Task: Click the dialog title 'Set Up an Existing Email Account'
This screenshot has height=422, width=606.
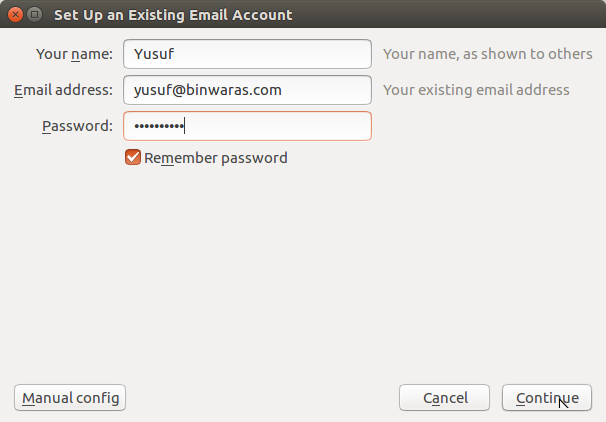Action: click(173, 15)
